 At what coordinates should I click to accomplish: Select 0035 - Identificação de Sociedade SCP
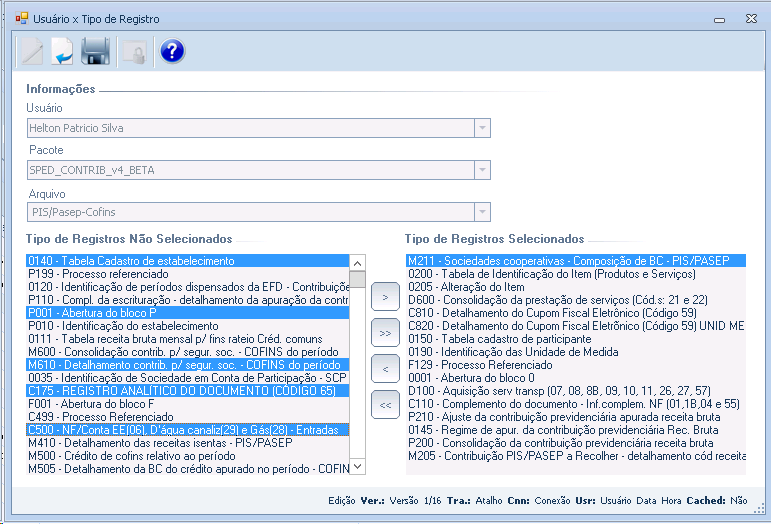pyautogui.click(x=187, y=378)
